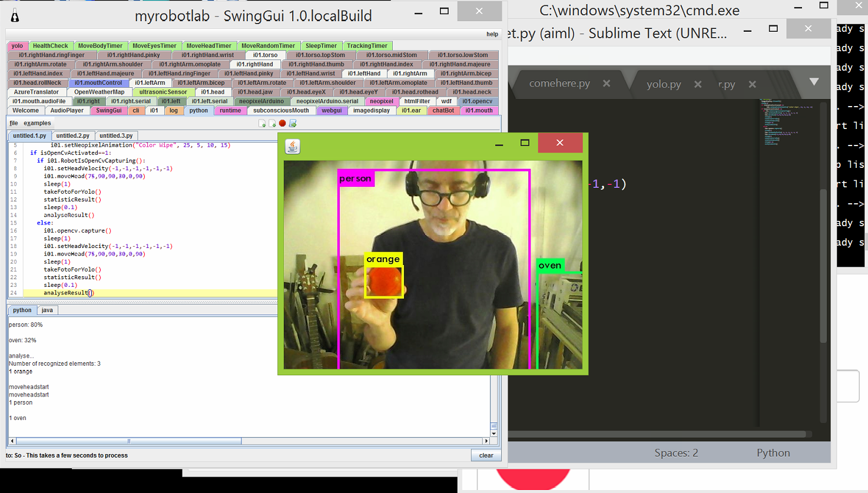Viewport: 868px width, 493px height.
Task: Click the help link at top right
Action: 492,34
